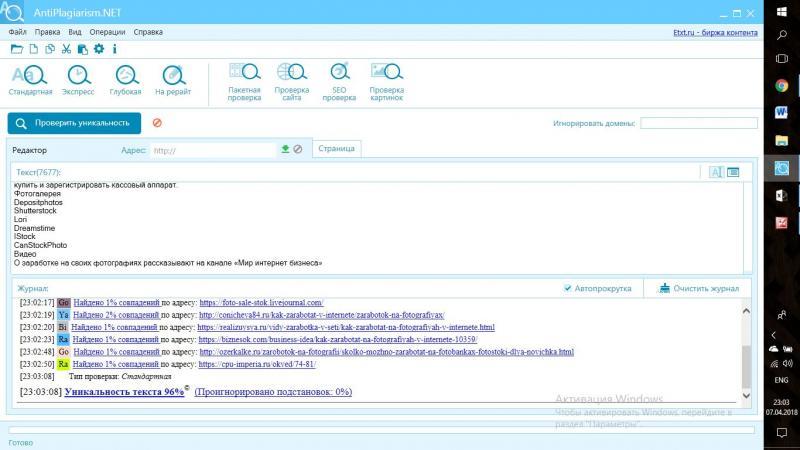Viewport: 800px width, 450px height.
Task: Open the cpu-imperia.ru okved link
Action: (257, 364)
